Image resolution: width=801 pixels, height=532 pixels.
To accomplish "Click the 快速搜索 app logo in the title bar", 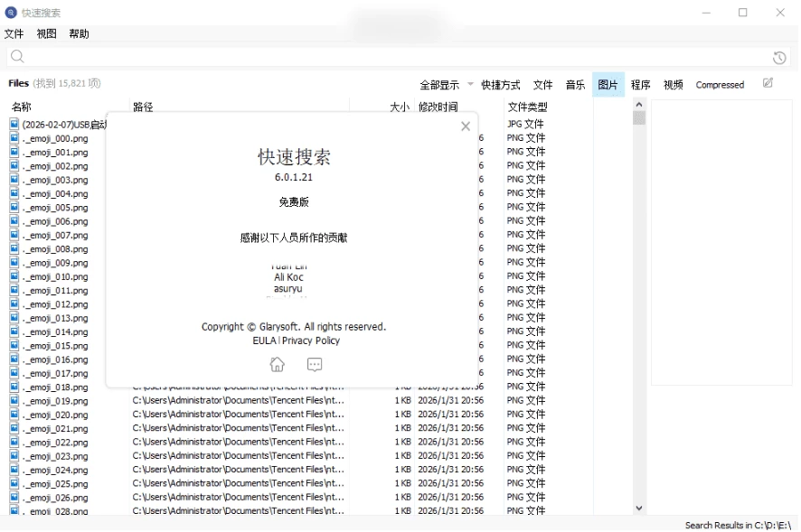I will click(x=9, y=14).
